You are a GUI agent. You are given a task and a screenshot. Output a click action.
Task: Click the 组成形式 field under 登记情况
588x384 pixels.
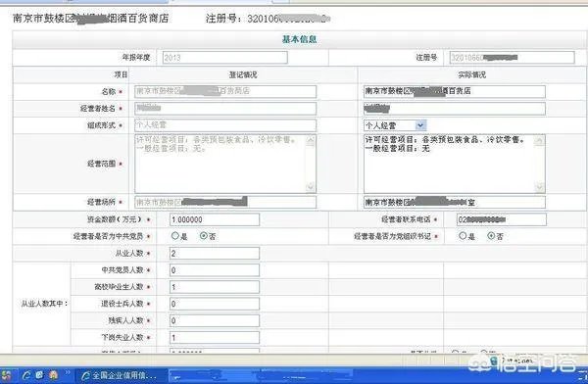click(225, 124)
